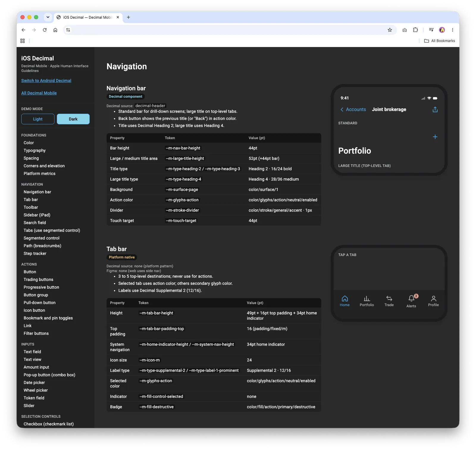
Task: Switch demo mode to Light
Action: point(38,119)
